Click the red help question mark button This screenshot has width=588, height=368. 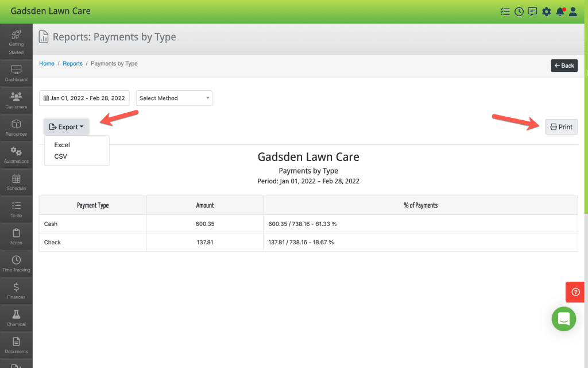575,292
